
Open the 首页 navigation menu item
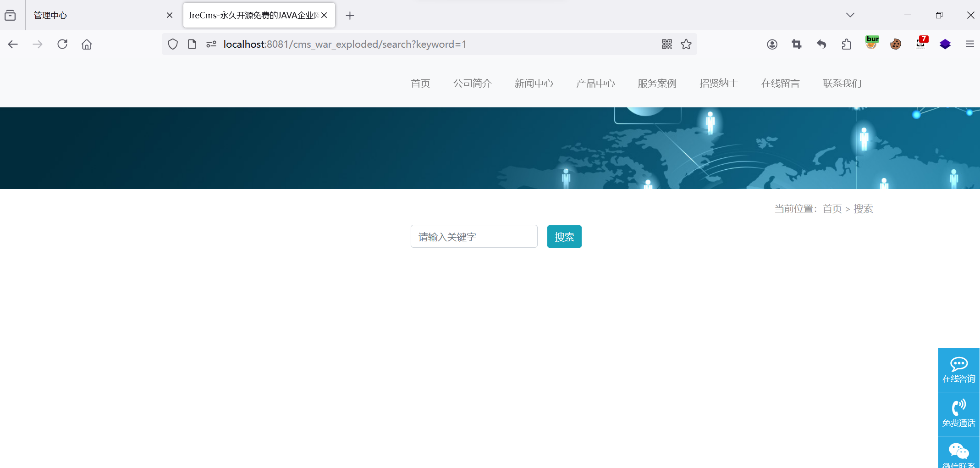(420, 83)
